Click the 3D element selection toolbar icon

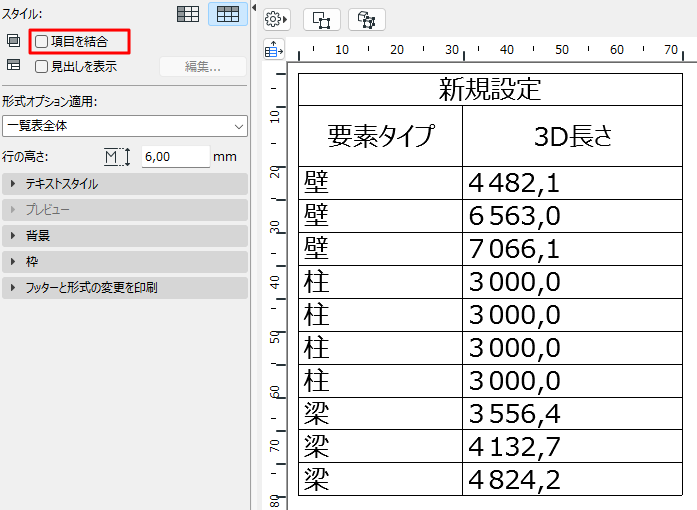coord(367,20)
